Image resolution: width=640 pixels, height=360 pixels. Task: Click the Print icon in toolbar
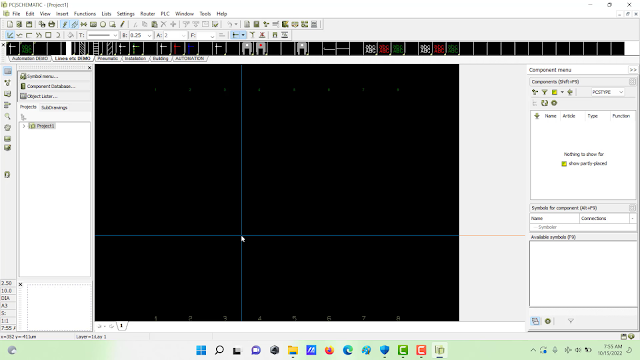(51, 24)
